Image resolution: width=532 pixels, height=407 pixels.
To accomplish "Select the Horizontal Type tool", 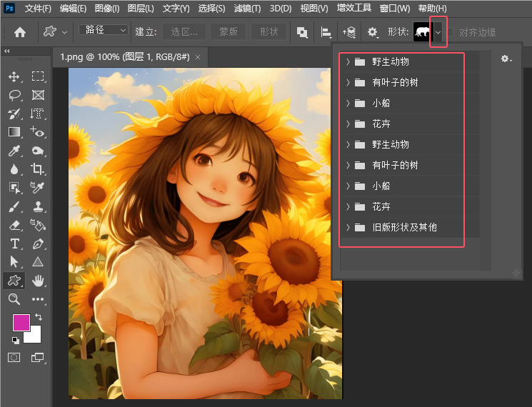I will pyautogui.click(x=14, y=243).
